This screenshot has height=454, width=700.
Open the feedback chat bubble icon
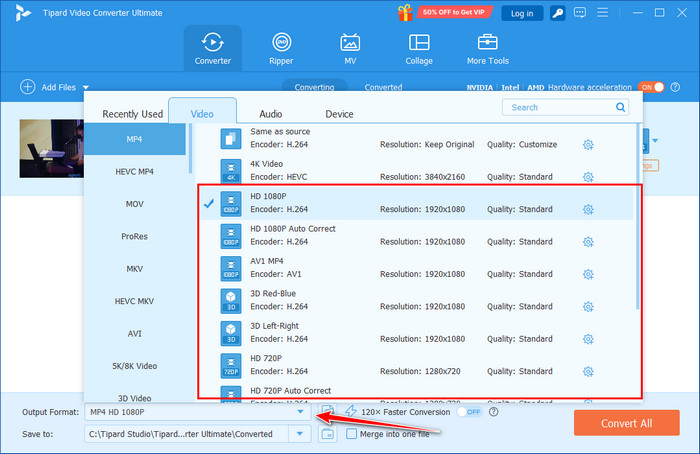pos(580,13)
